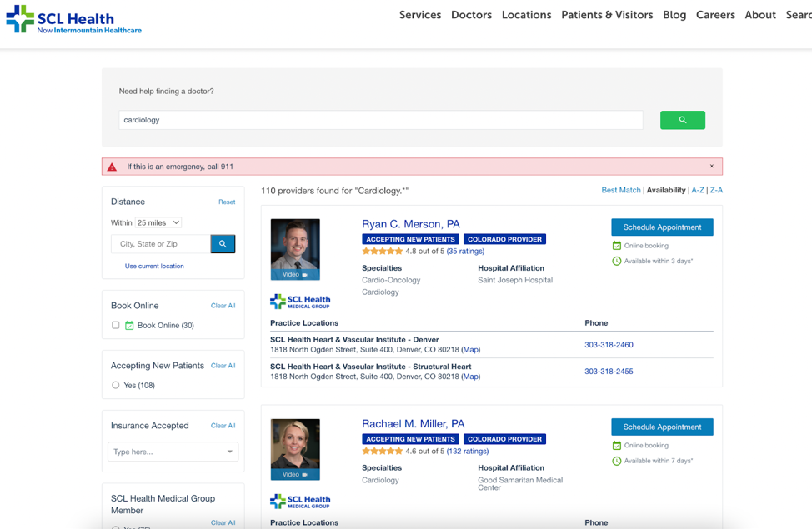Screen dimensions: 812x529
Task: Sort results Z-A
Action: tap(716, 190)
